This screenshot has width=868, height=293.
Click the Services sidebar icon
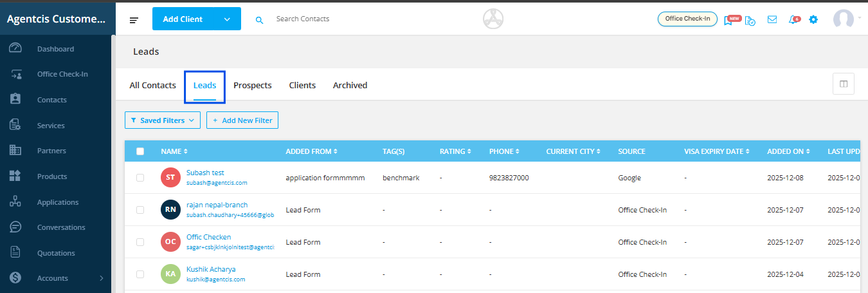(x=16, y=125)
